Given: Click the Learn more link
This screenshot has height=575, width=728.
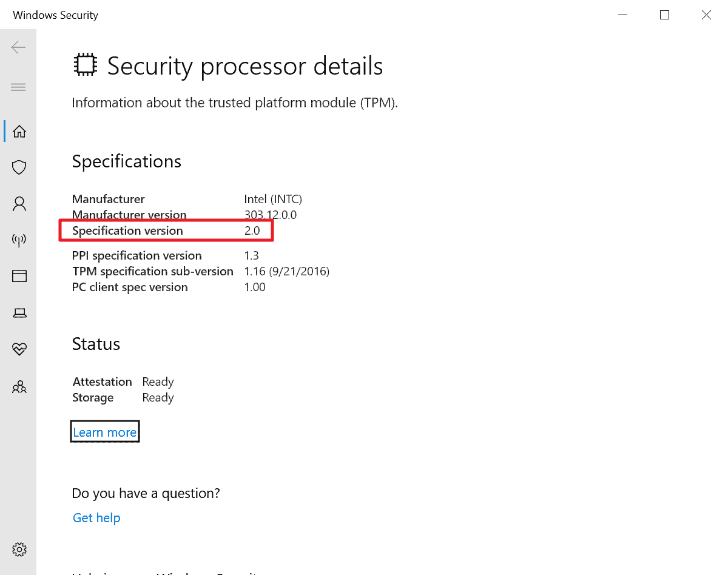Looking at the screenshot, I should 105,432.
